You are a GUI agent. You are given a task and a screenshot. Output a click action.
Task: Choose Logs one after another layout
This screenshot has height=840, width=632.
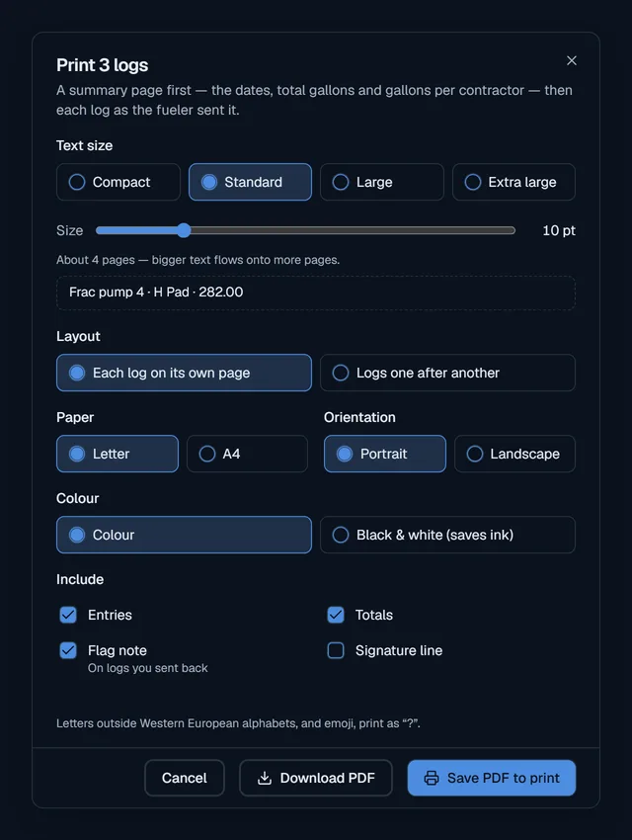[x=448, y=373]
